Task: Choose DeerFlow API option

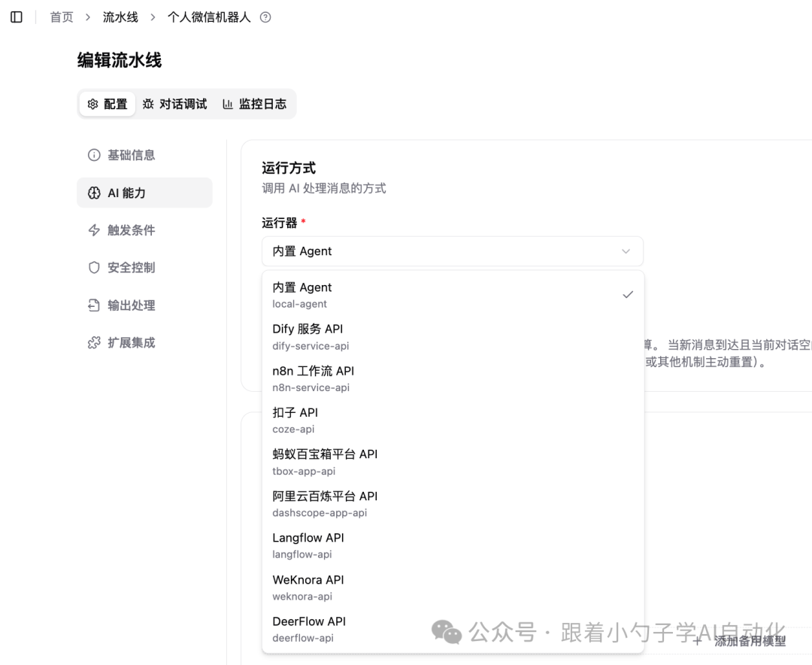Action: (453, 629)
